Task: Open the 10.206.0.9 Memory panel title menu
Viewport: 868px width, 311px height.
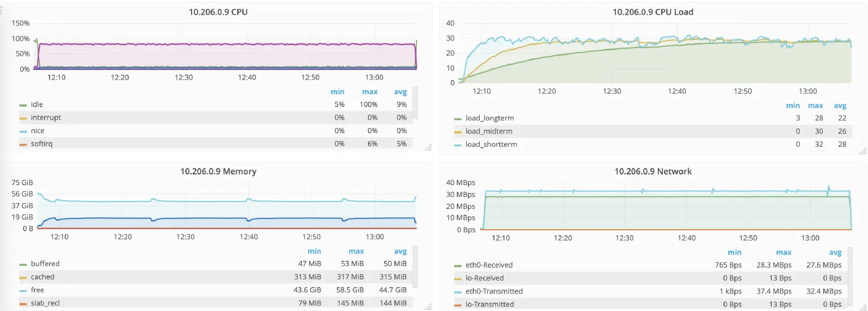Action: 218,171
